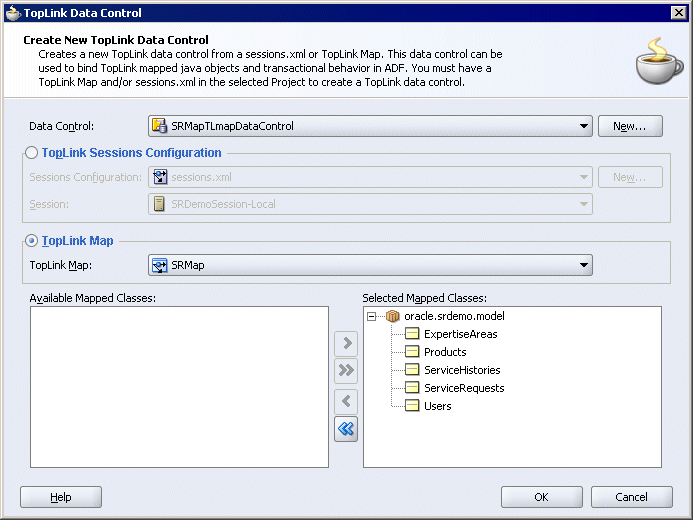Click the Cancel button
This screenshot has height=520, width=693.
coord(632,497)
